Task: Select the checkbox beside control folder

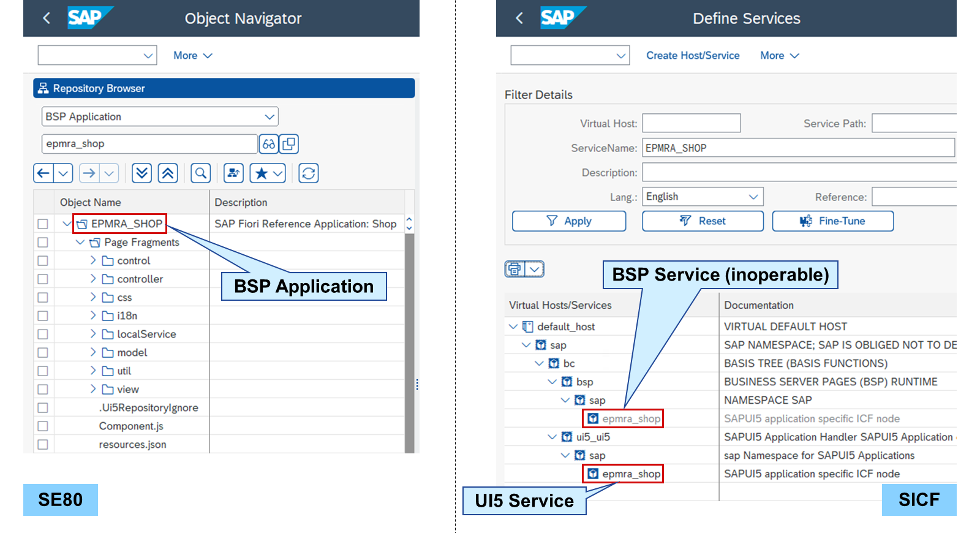Action: [43, 261]
